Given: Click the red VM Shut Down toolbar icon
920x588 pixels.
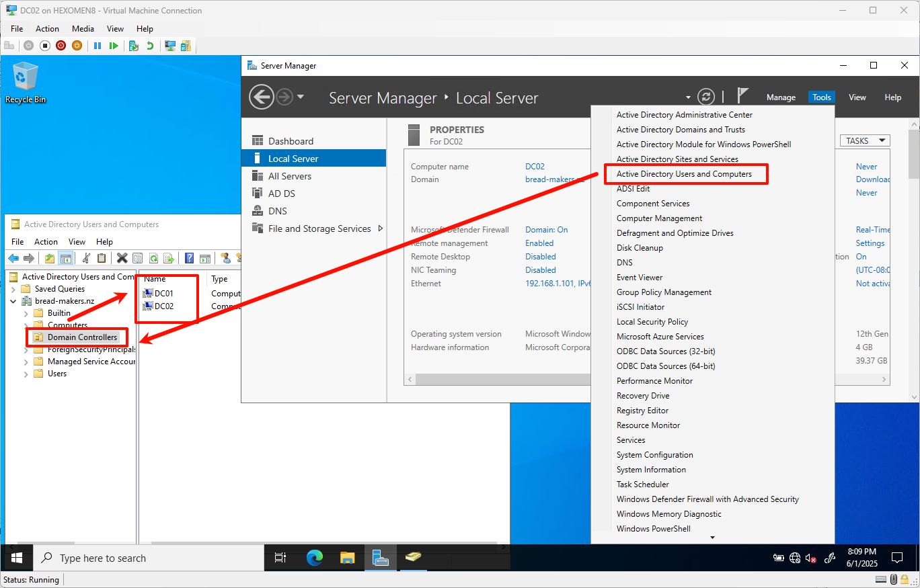Looking at the screenshot, I should point(61,46).
